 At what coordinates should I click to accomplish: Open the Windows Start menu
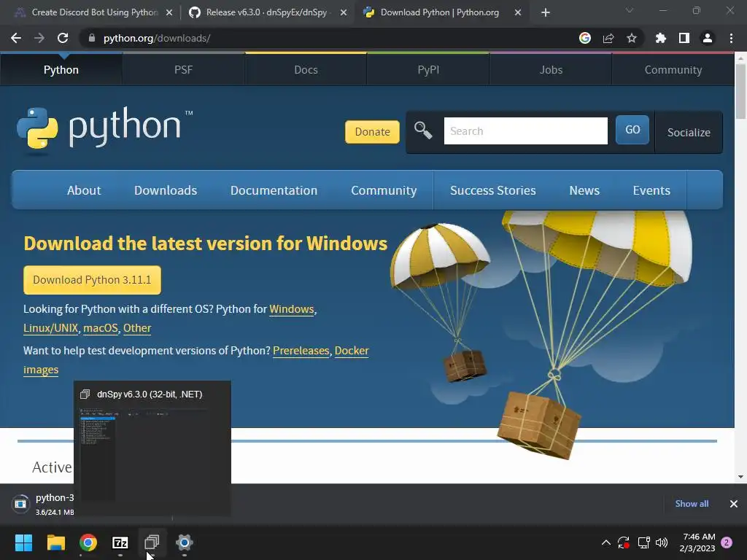pos(23,542)
